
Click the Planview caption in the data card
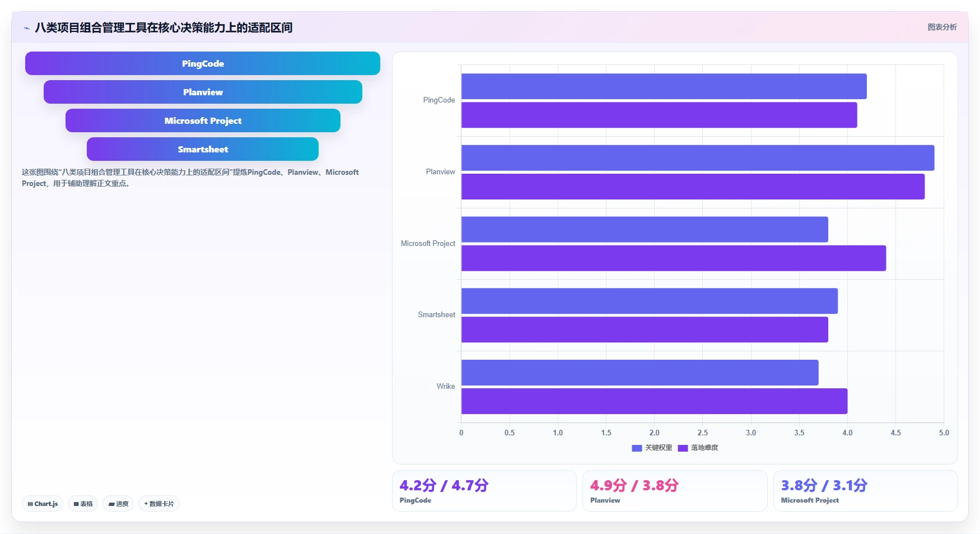[x=605, y=500]
